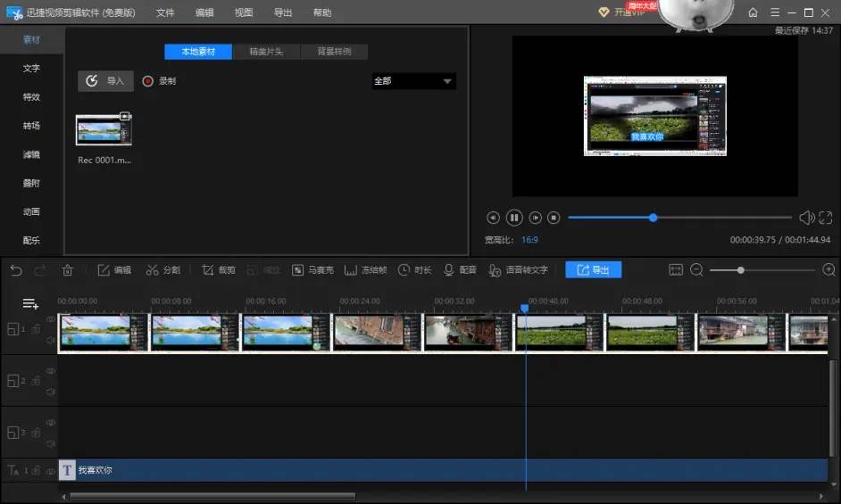The height and width of the screenshot is (504, 841).
Task: Switch to the 精美片头 tab
Action: (x=266, y=52)
